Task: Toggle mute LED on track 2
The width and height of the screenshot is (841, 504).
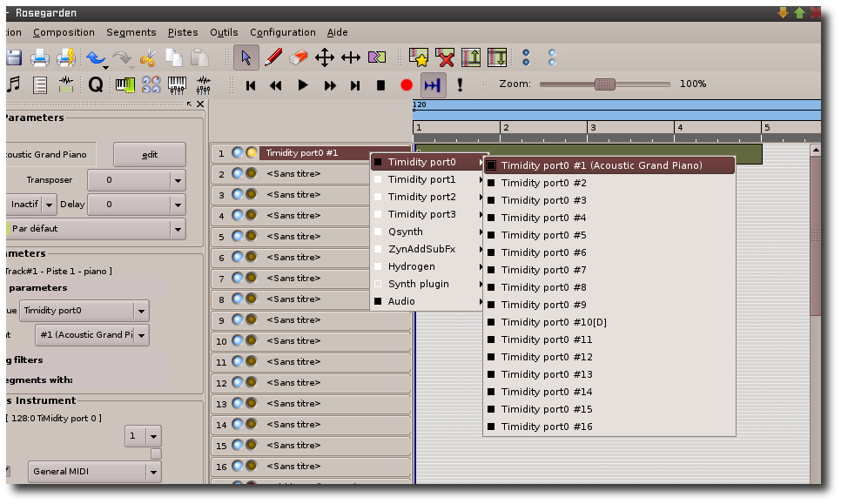Action: (x=238, y=174)
